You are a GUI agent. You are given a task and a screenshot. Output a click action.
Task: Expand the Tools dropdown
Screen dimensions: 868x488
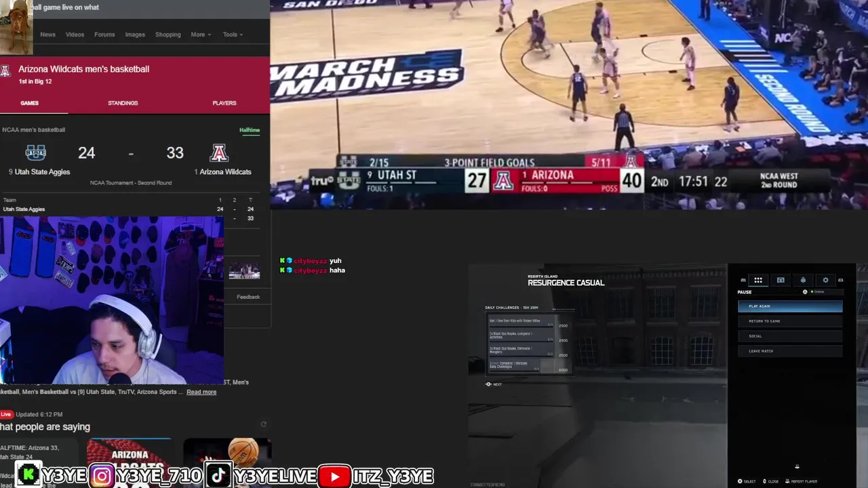point(233,35)
